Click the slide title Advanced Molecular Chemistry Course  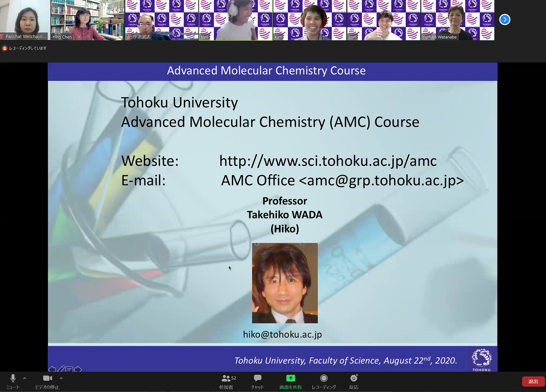tap(266, 71)
